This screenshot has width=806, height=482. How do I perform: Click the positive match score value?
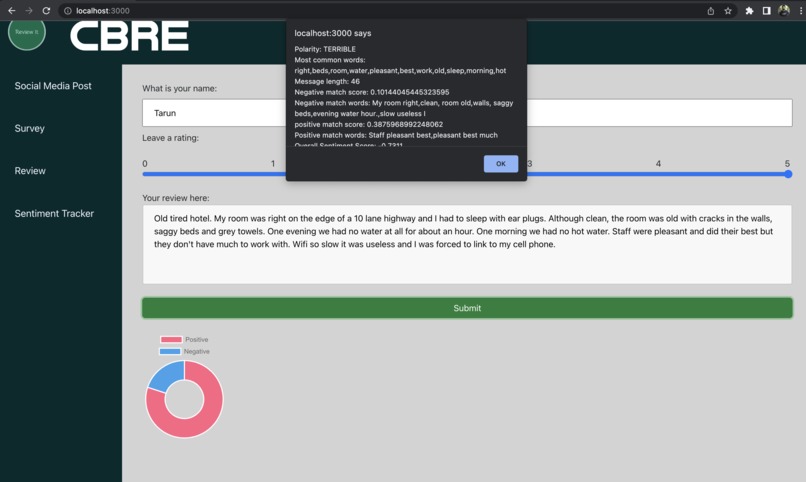pos(405,124)
